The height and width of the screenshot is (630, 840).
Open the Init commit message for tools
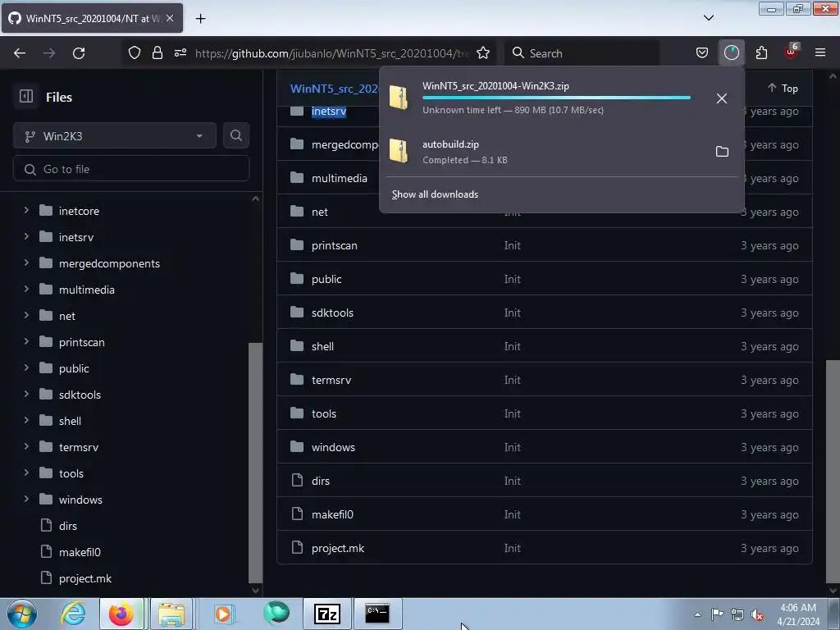[512, 413]
